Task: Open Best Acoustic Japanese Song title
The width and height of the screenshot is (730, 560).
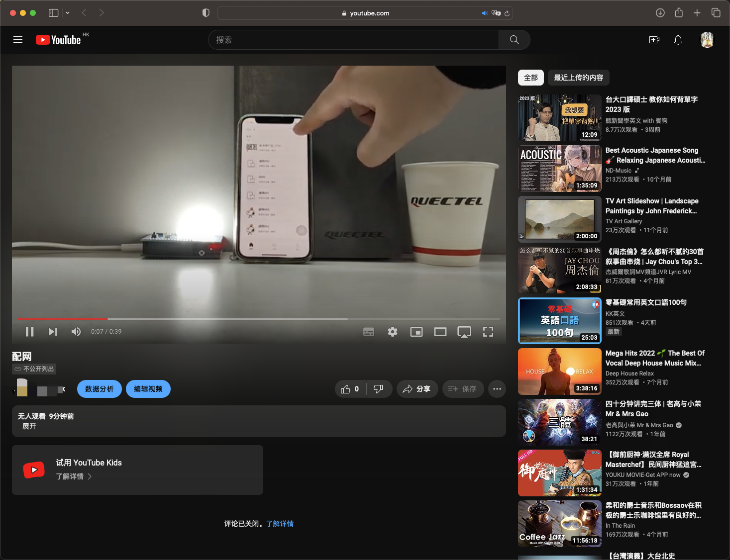Action: [x=655, y=155]
